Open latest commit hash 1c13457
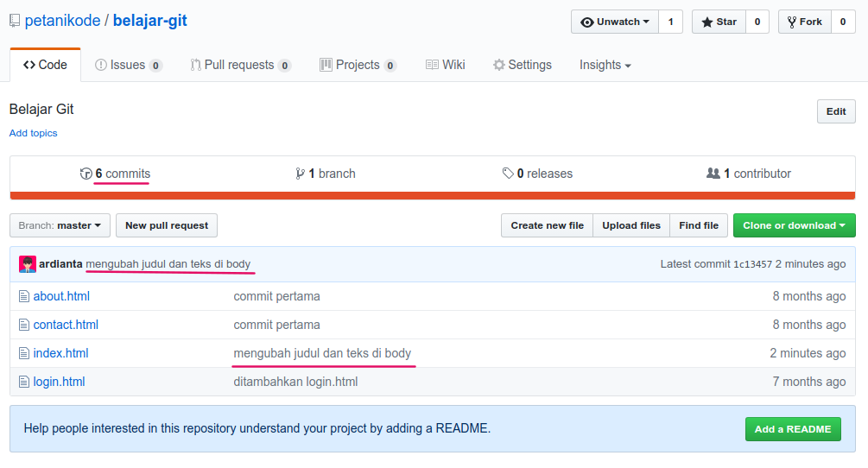Image resolution: width=868 pixels, height=468 pixels. tap(752, 264)
